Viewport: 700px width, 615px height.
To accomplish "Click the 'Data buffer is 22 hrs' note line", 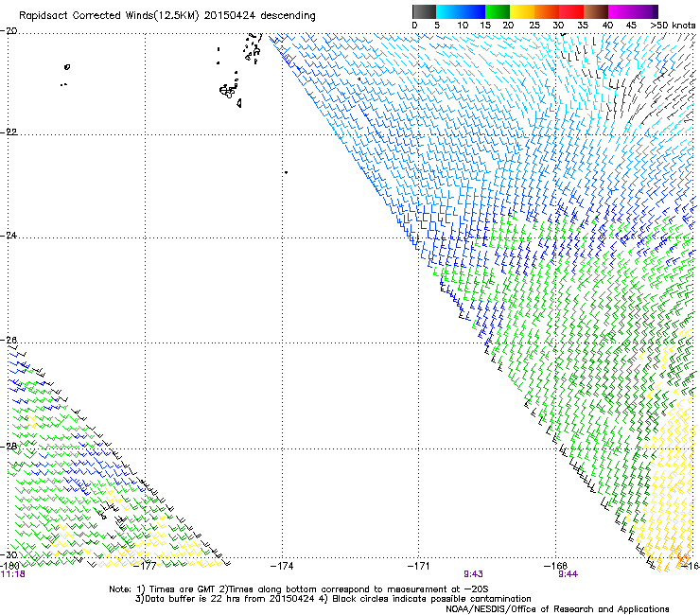I will 333,599.
